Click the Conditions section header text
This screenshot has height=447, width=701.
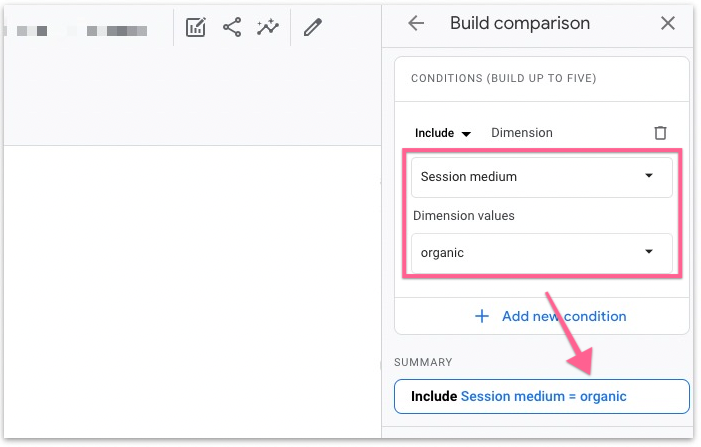[510, 78]
